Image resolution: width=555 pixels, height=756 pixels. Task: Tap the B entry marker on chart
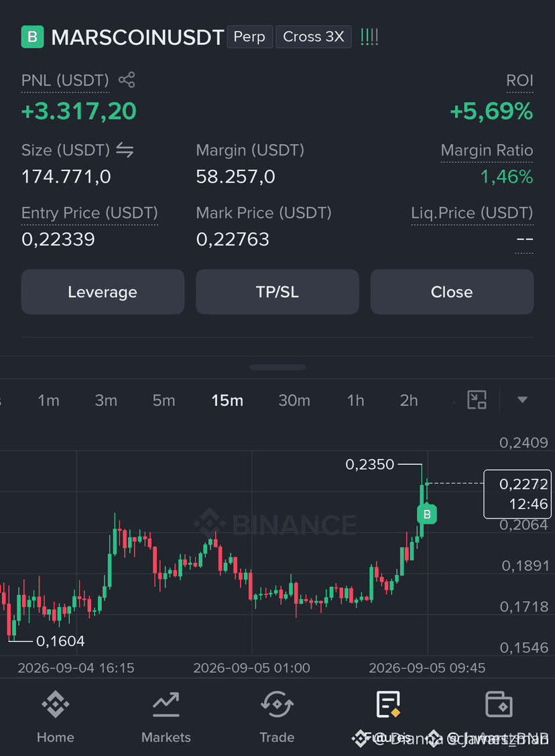(x=427, y=514)
